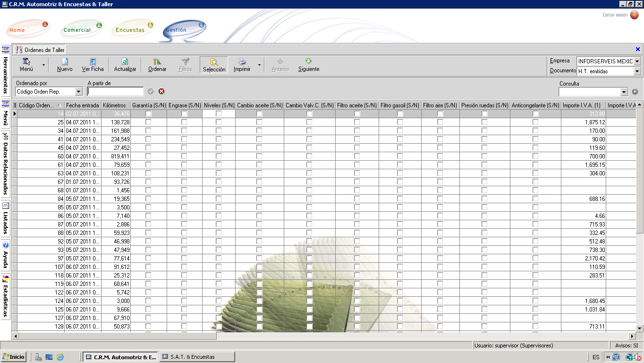Click the vertical scrollbar thumb
The height and width of the screenshot is (363, 644).
[x=640, y=171]
